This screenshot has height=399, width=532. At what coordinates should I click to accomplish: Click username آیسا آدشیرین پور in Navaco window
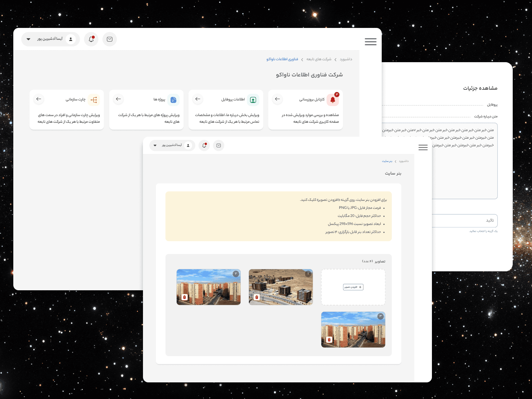tap(50, 39)
